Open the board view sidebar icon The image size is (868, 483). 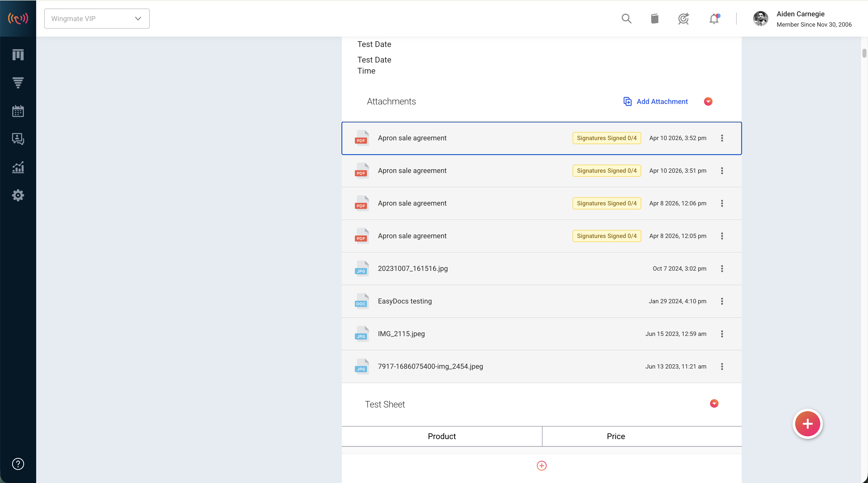[18, 54]
